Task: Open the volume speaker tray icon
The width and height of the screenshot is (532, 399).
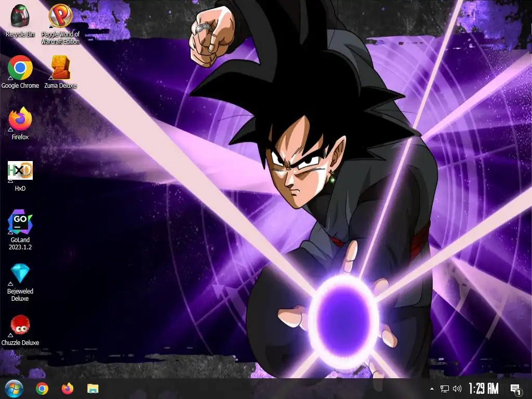Action: [457, 389]
